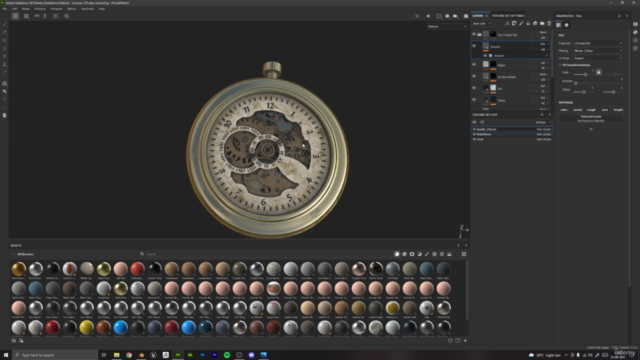Hide the Sharpen layer
This screenshot has width=640, height=360.
tap(474, 46)
